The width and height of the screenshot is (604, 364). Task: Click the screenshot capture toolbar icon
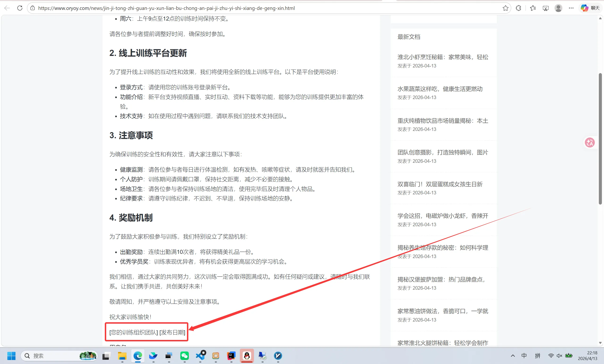(545, 8)
